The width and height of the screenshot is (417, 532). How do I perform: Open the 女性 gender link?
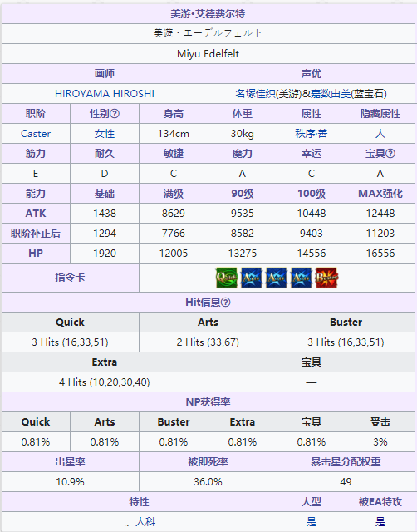tap(105, 134)
